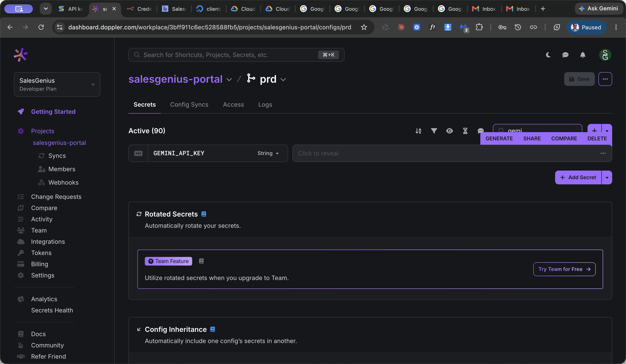The image size is (626, 364).
Task: Open Integrations in the sidebar
Action: click(48, 242)
